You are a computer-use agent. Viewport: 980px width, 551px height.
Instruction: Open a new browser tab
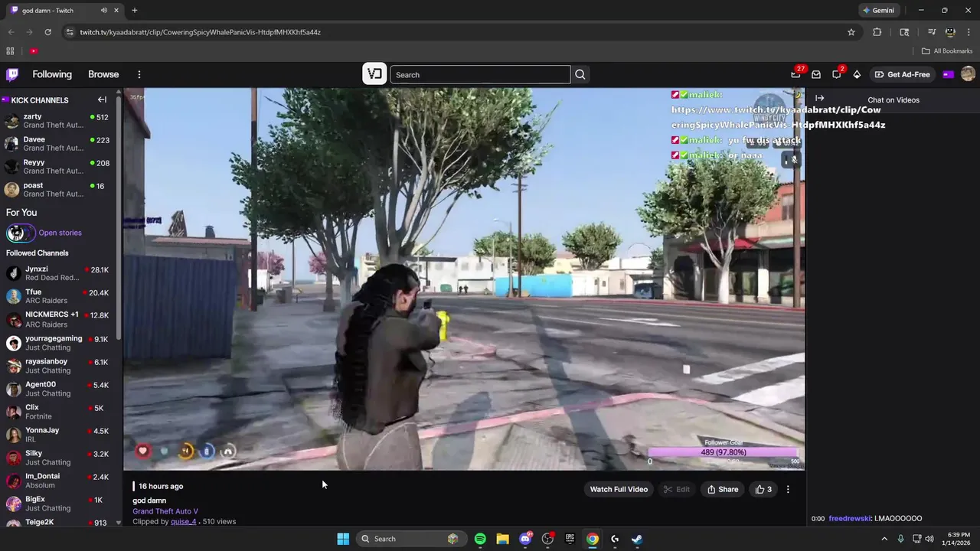click(135, 10)
